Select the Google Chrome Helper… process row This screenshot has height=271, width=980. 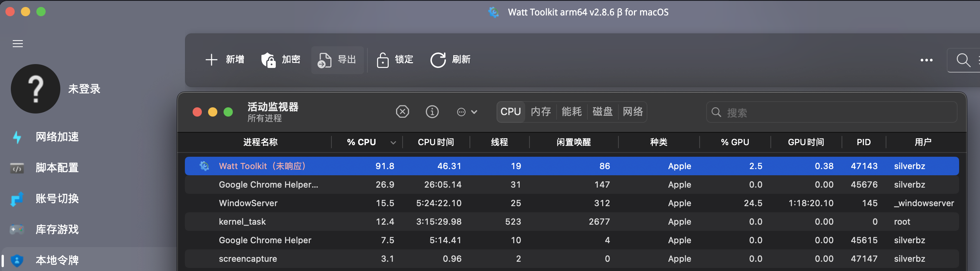572,185
